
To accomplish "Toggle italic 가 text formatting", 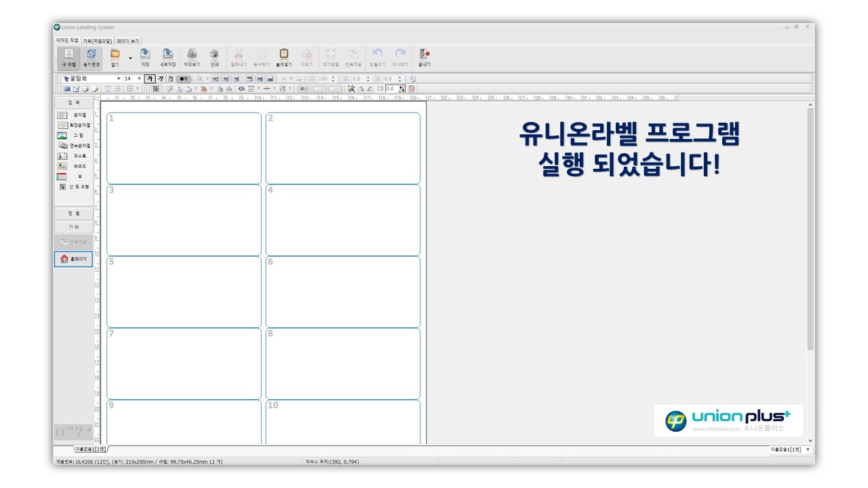I will (161, 79).
